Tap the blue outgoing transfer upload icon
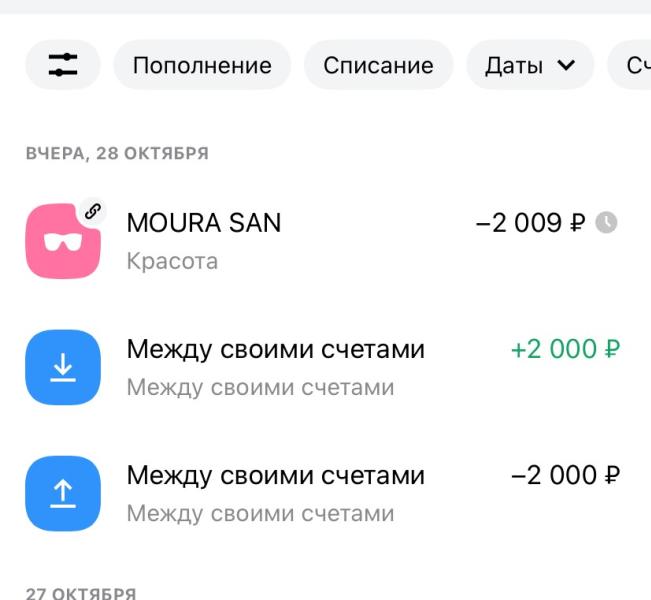The image size is (651, 600). point(63,493)
